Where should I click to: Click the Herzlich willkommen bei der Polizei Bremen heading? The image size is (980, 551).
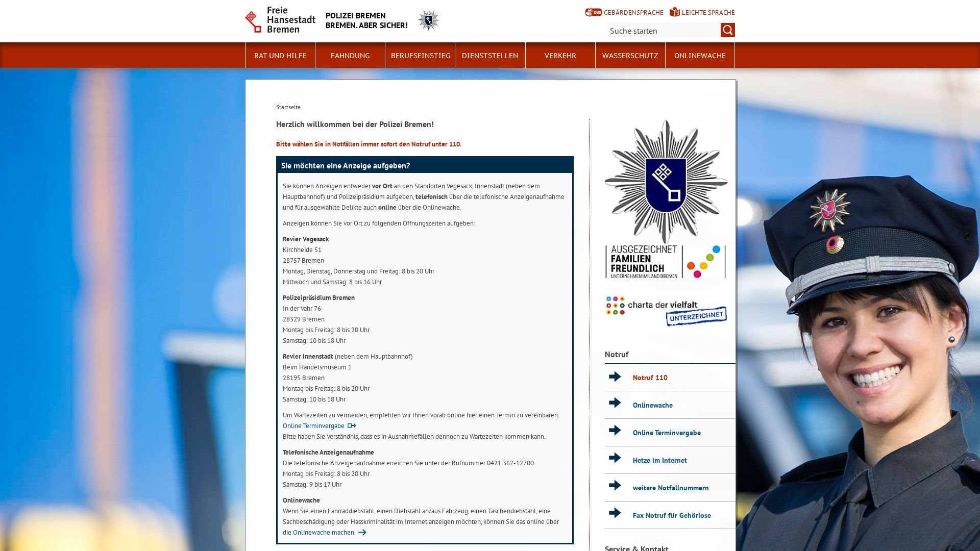point(355,124)
